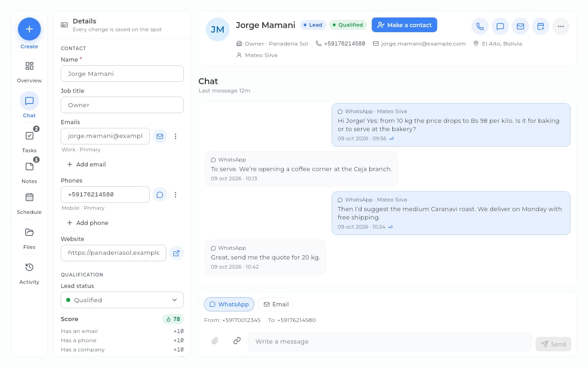Click the JM avatar circle
Viewport: 588px width, 368px height.
218,29
